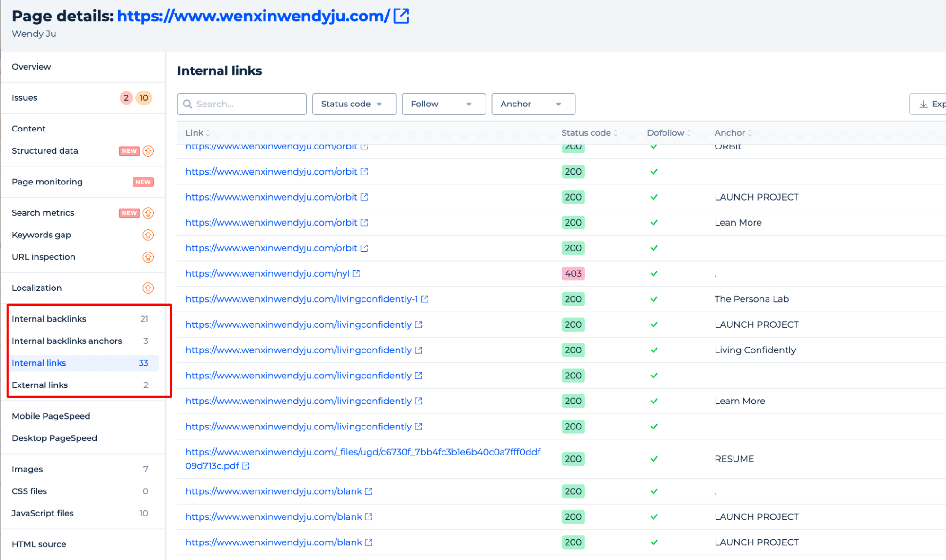Click upgrade icon next to URL inspection

148,257
